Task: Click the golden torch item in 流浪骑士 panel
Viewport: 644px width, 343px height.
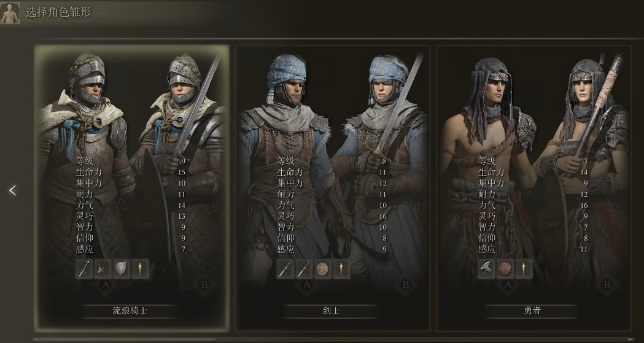Action: pos(141,269)
